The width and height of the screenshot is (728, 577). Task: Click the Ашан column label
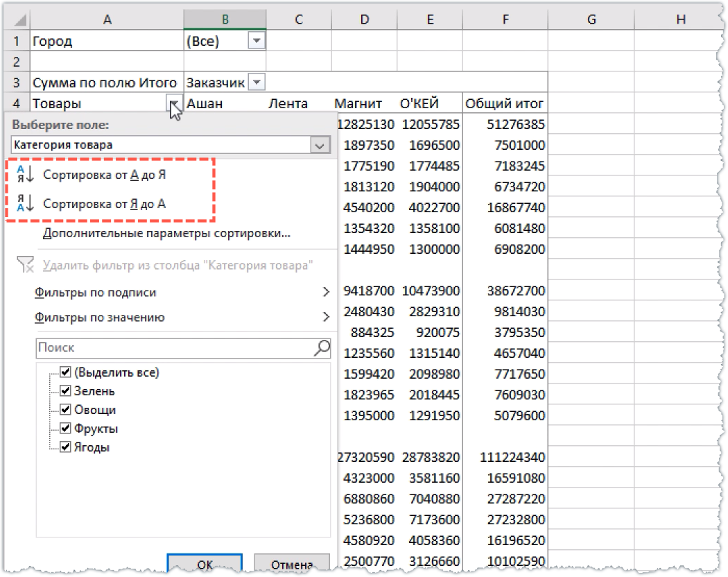pos(205,103)
